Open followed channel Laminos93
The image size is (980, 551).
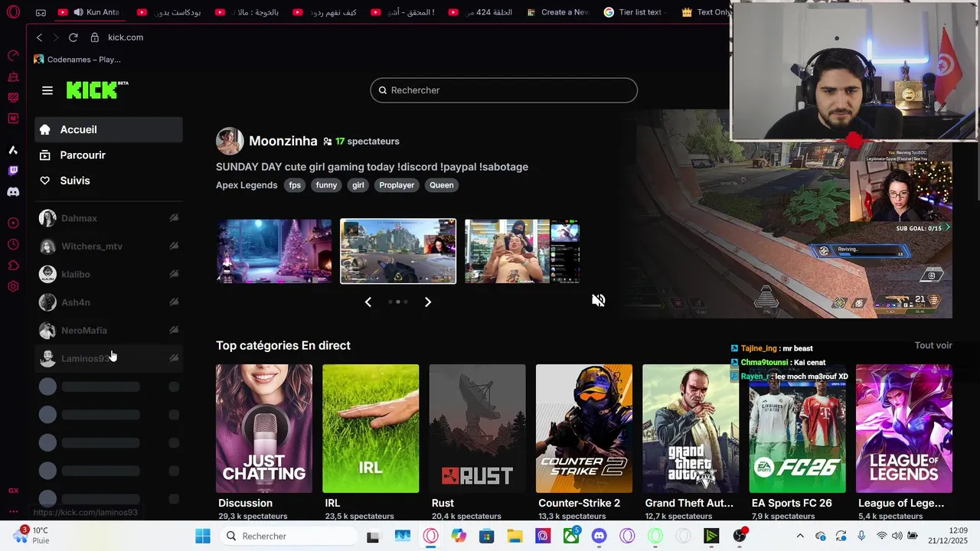(x=109, y=358)
